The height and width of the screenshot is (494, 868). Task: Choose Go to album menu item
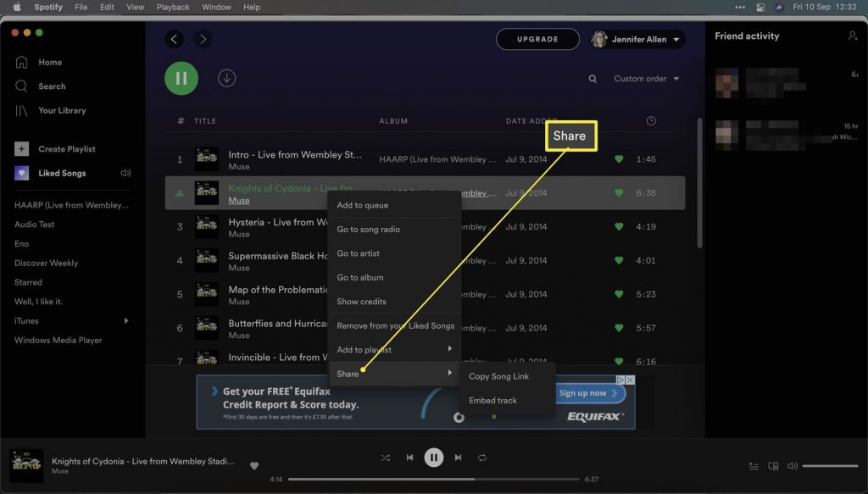click(x=395, y=277)
